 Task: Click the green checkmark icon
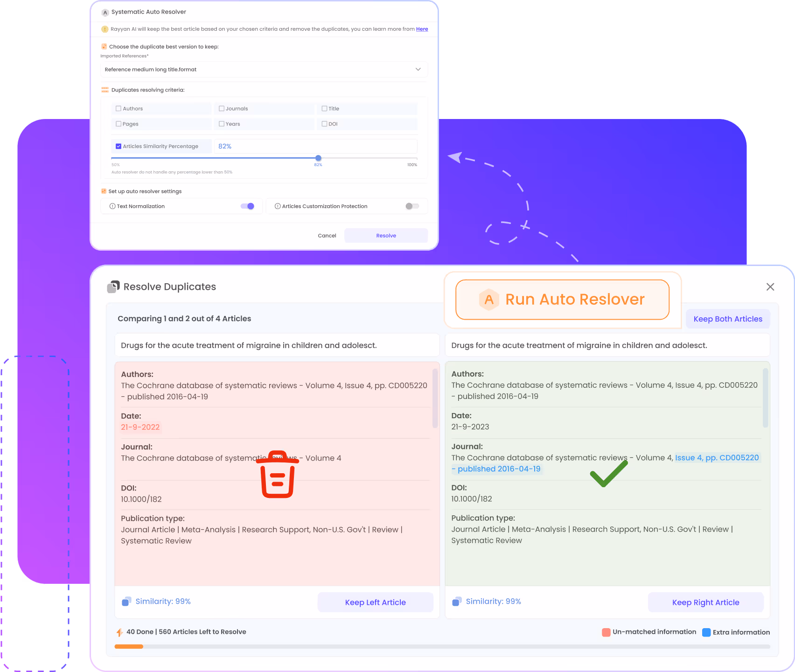click(x=608, y=474)
